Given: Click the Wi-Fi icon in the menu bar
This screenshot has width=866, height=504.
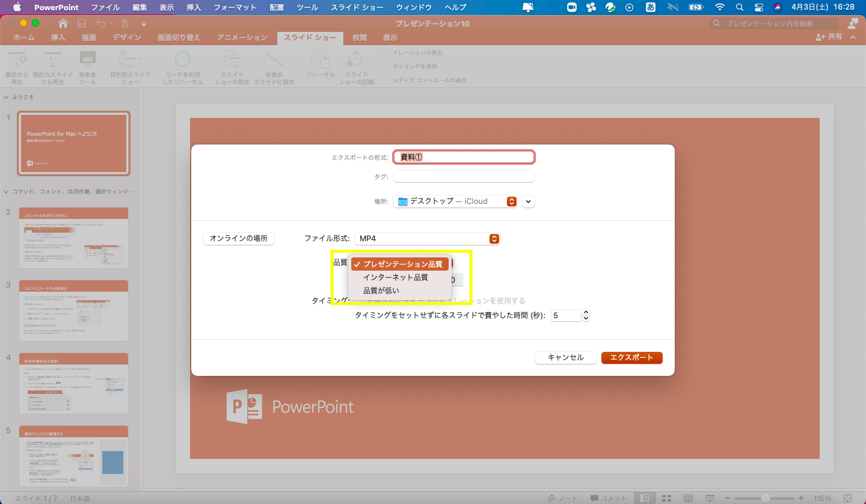Looking at the screenshot, I should pos(720,7).
